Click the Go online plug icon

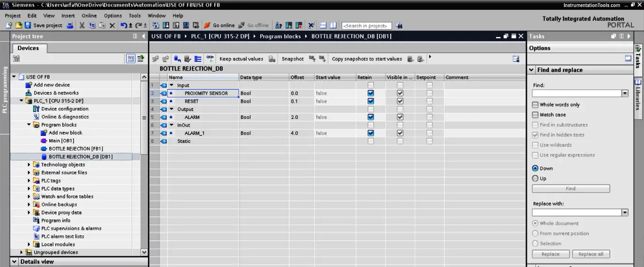[x=207, y=25]
